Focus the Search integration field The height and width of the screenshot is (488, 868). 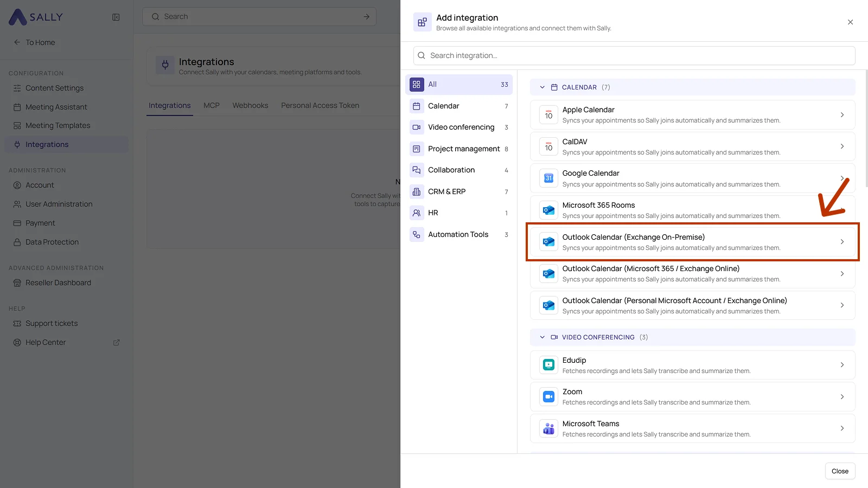tap(634, 55)
